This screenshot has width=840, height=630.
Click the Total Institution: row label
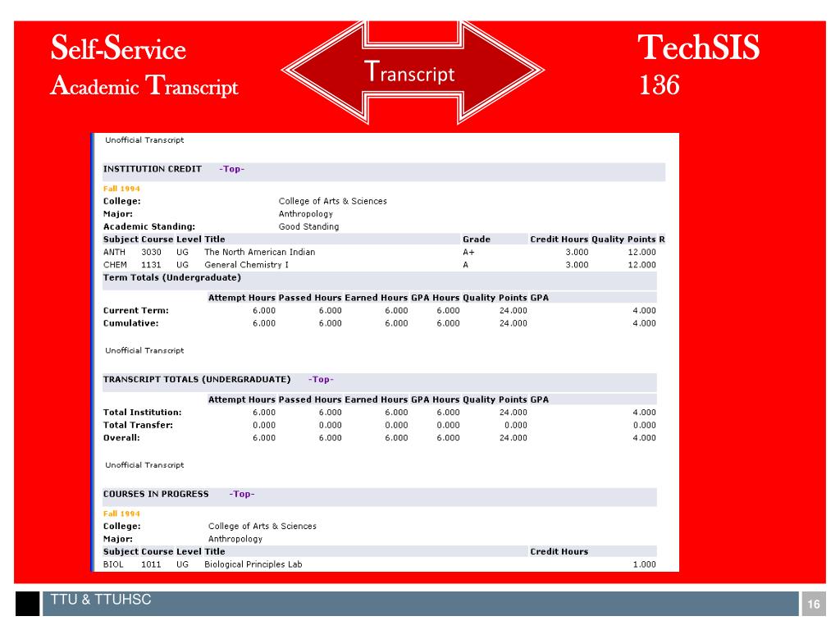[143, 413]
